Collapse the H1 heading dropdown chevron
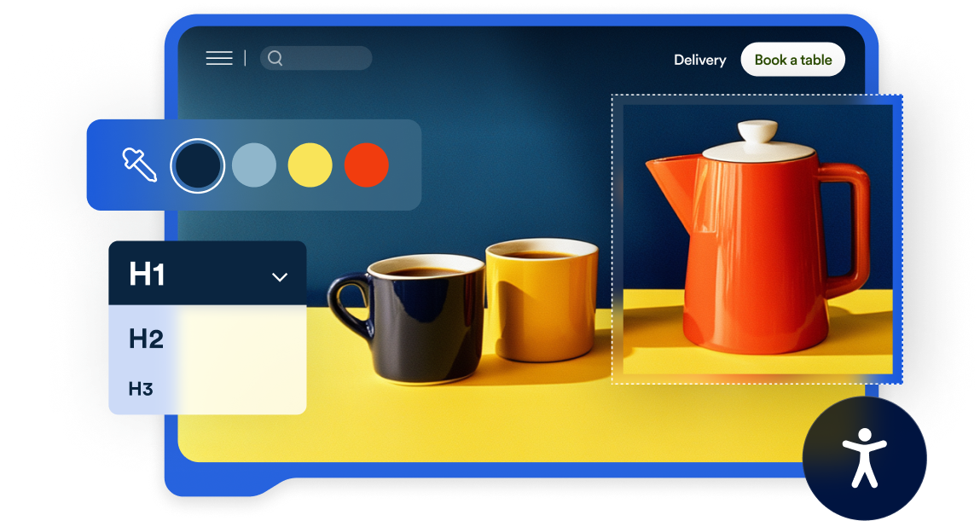The image size is (980, 521). pyautogui.click(x=280, y=277)
